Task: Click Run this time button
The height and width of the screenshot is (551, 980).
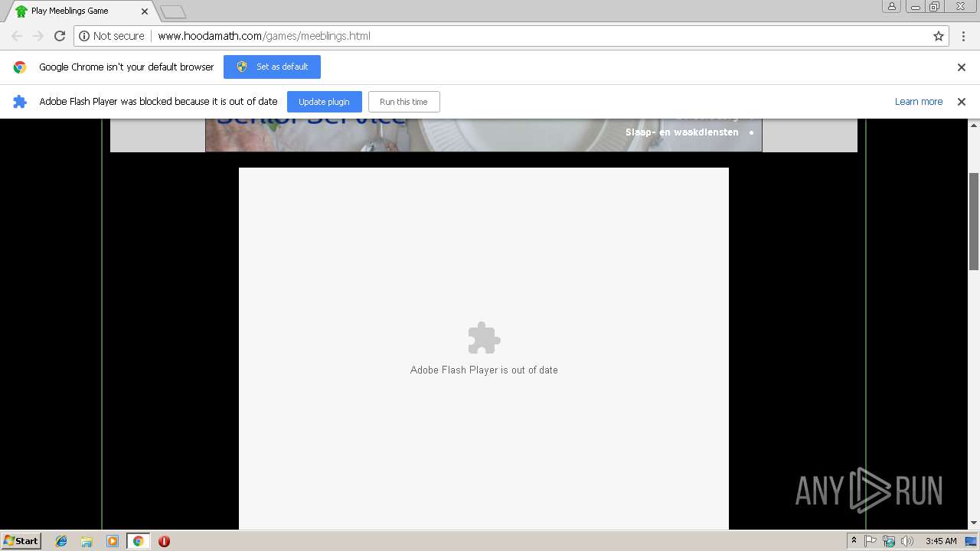Action: pos(403,102)
